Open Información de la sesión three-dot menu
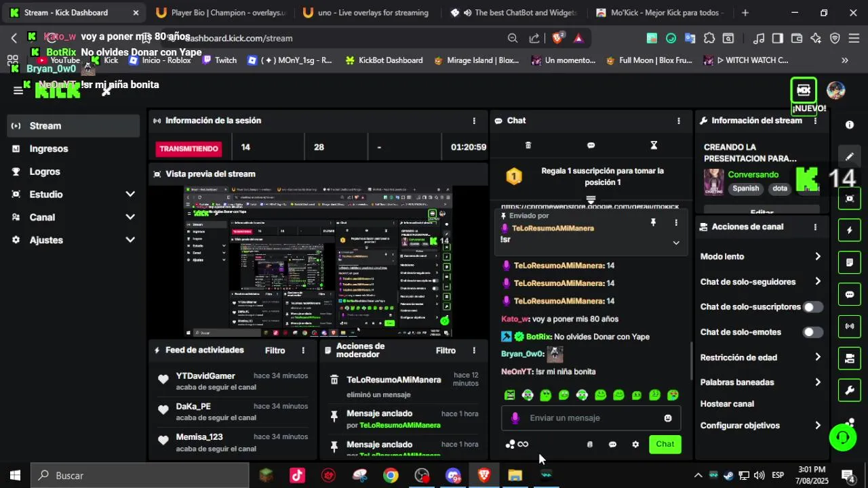 click(x=474, y=121)
